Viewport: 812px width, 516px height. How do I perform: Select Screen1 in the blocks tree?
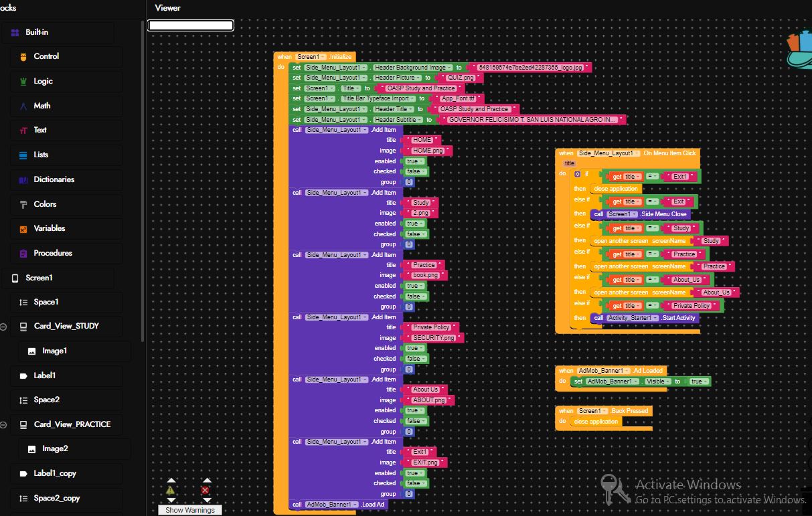coord(39,278)
